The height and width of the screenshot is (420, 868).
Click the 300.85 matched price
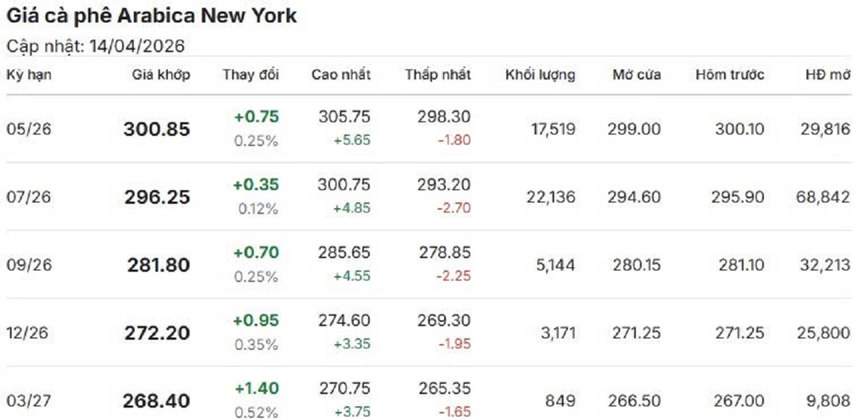click(x=157, y=129)
